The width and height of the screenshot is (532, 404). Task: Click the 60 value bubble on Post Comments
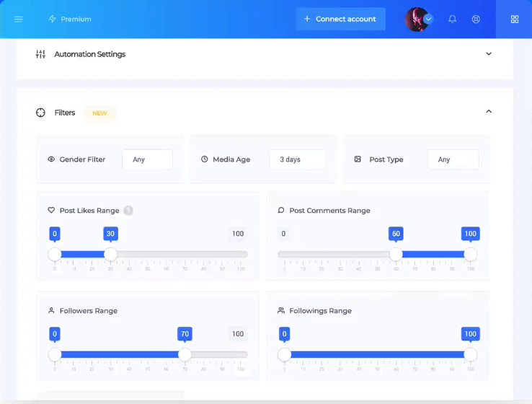pyautogui.click(x=396, y=234)
